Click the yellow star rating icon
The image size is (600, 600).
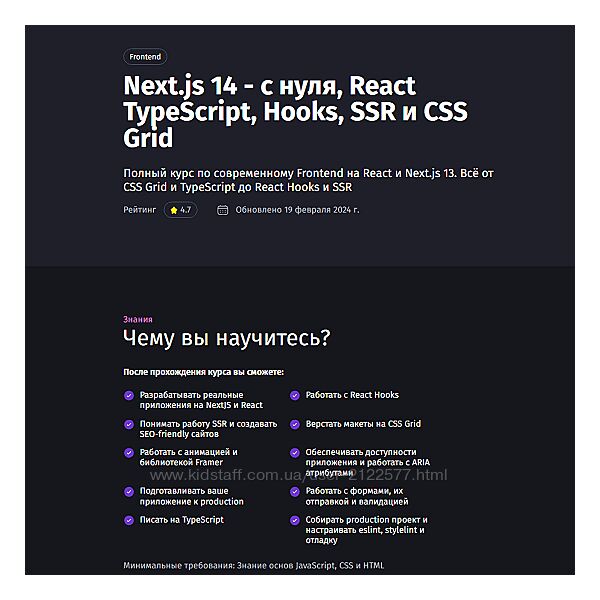174,210
